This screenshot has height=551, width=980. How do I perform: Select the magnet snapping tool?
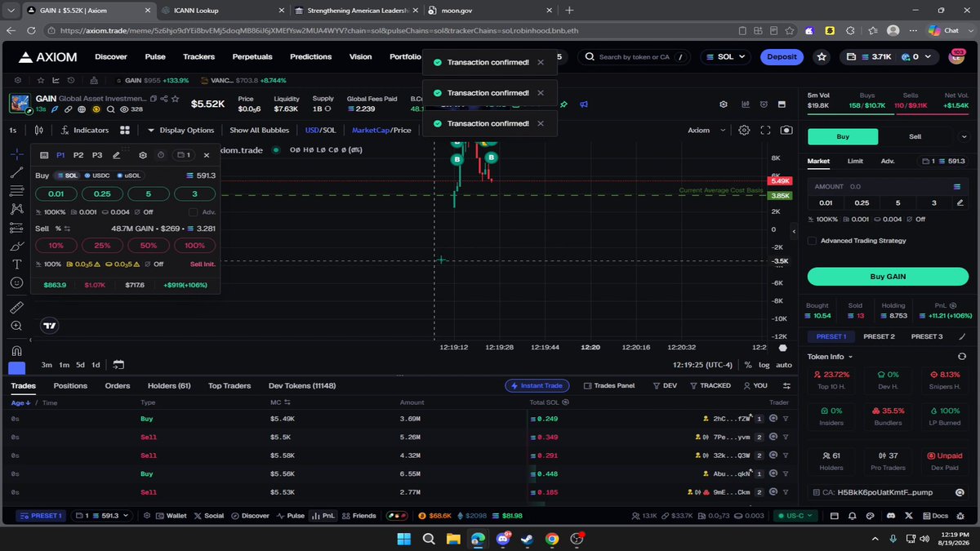click(x=16, y=351)
